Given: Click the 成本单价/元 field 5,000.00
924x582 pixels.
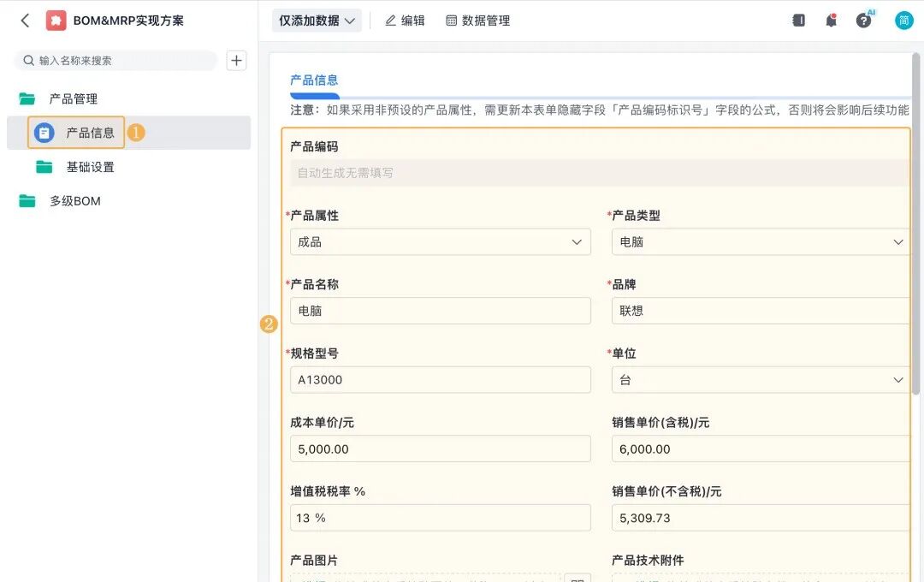Looking at the screenshot, I should coord(441,448).
